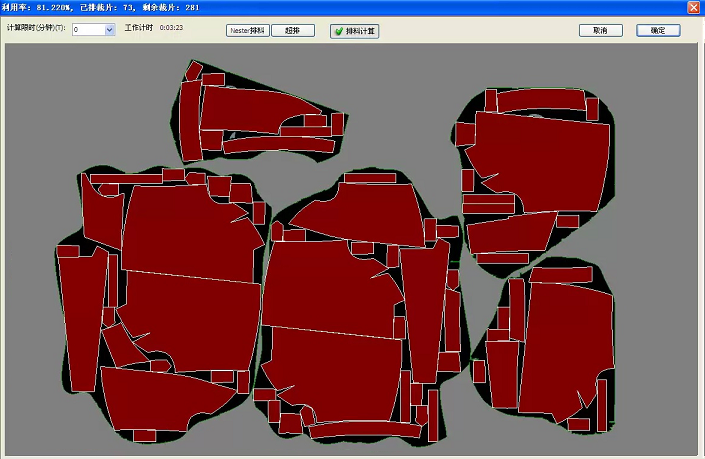Open the 计算限时 minutes dropdown arrow

pos(109,30)
